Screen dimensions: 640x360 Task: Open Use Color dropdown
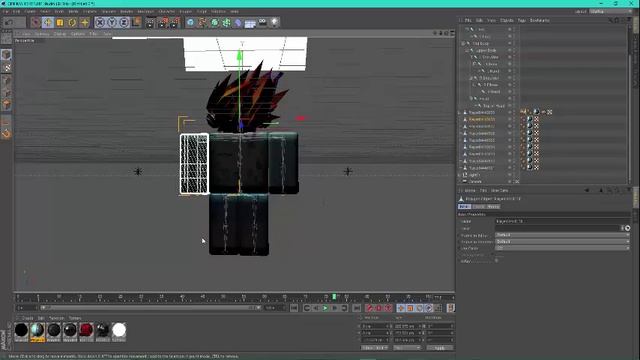(562, 248)
